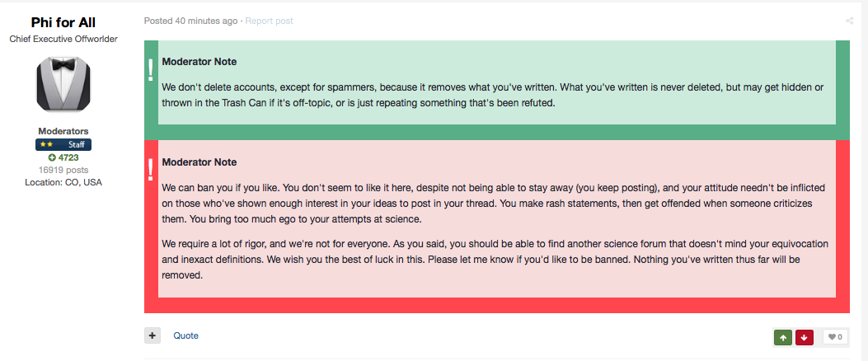This screenshot has width=868, height=361.
Task: Upvote the post with the green arrow
Action: coord(783,336)
